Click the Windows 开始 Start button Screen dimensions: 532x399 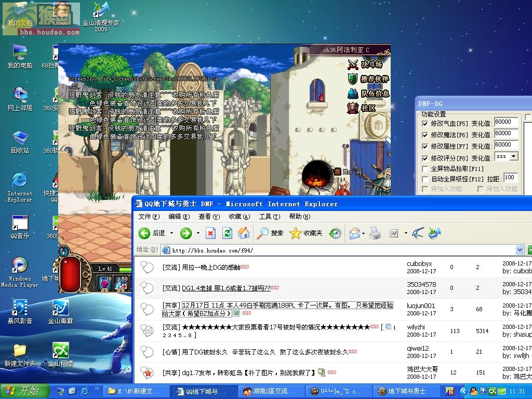(x=24, y=391)
